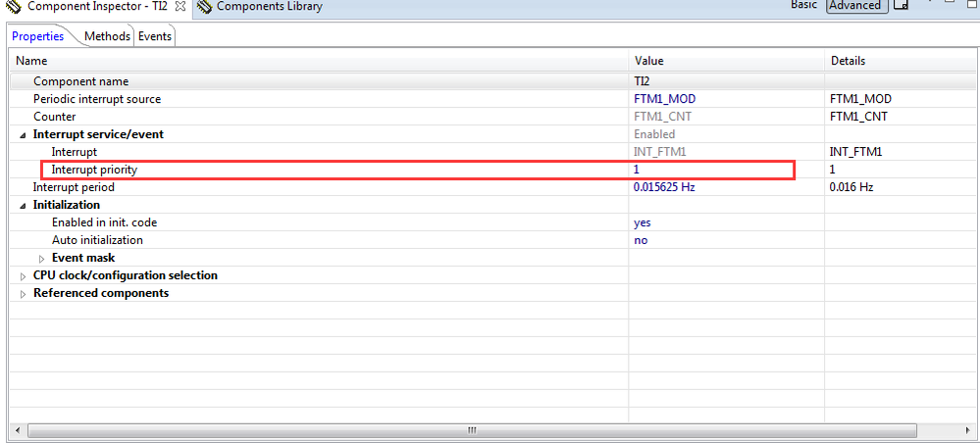
Task: Open the Methods tab
Action: click(108, 36)
